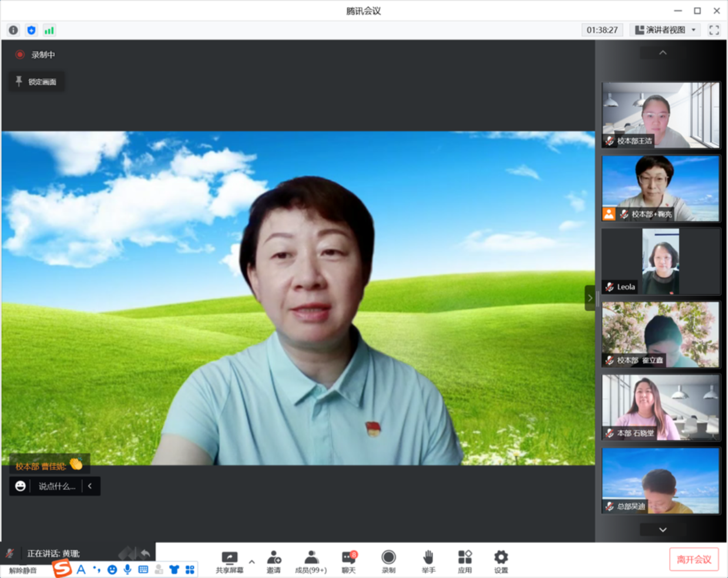The height and width of the screenshot is (578, 728).
Task: Open the Invite (邀请) participants icon
Action: pos(274,561)
